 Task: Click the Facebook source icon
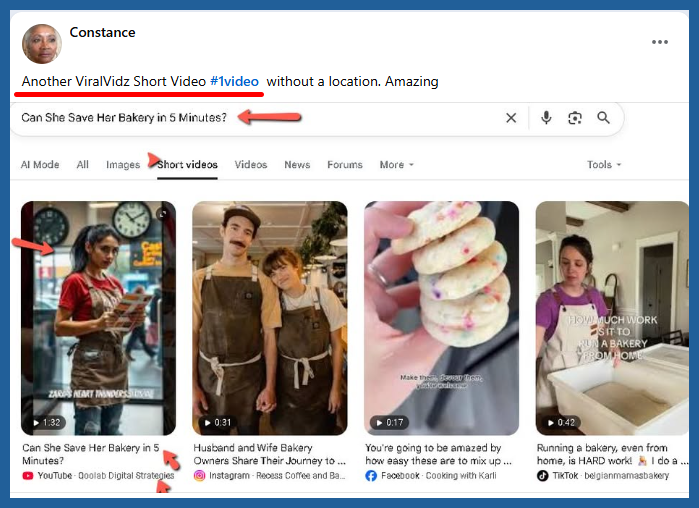coord(371,476)
